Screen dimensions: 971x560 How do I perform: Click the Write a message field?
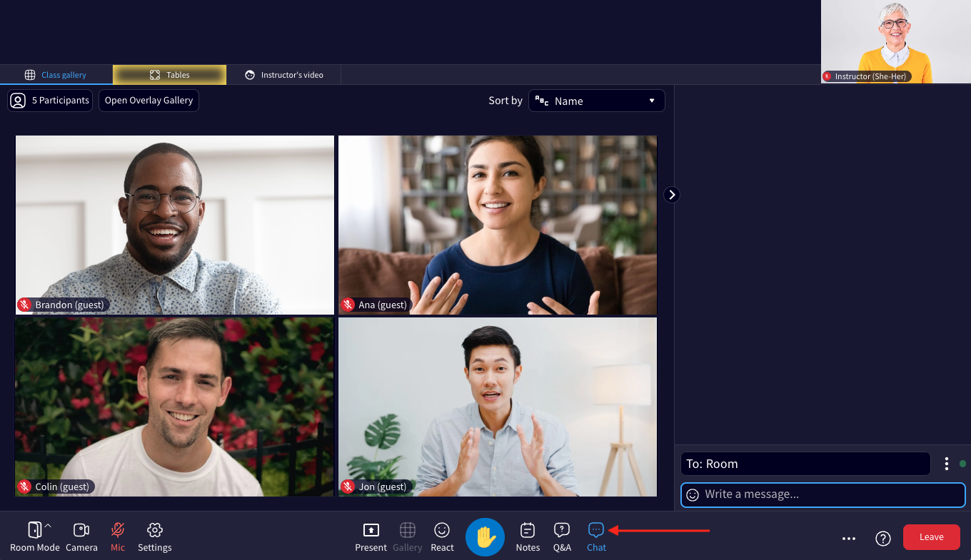(823, 494)
